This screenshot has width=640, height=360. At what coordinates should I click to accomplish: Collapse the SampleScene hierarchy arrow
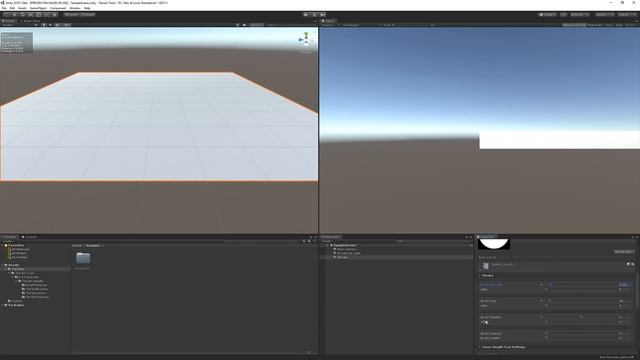pos(327,245)
